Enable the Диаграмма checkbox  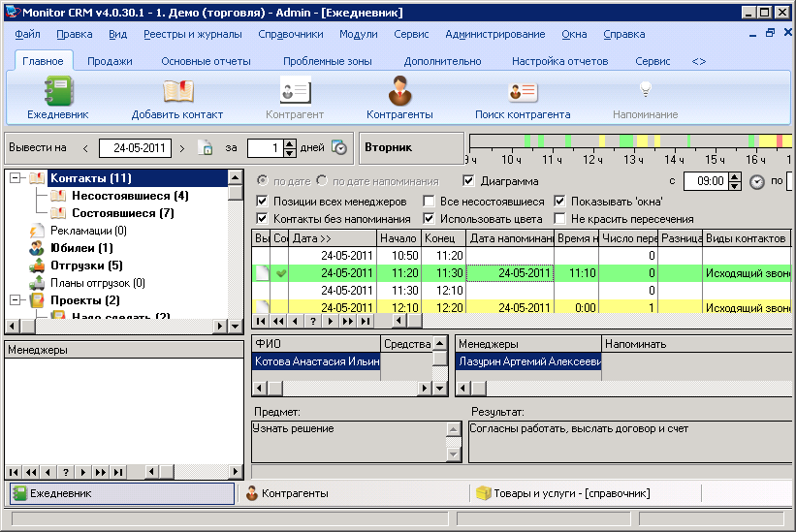coord(469,181)
